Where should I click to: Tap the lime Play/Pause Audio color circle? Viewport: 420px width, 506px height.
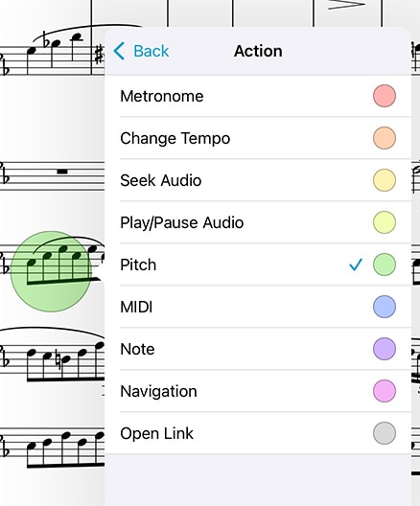385,222
